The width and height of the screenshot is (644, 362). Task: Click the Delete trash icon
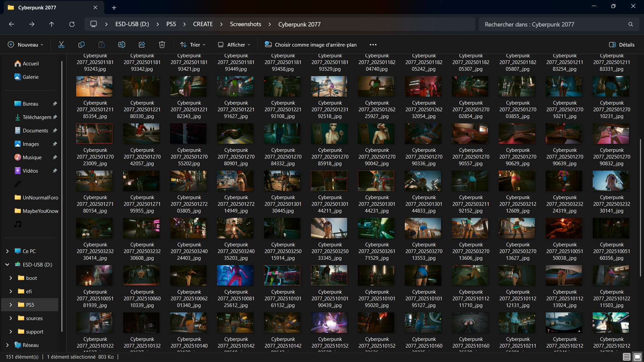coord(162,45)
